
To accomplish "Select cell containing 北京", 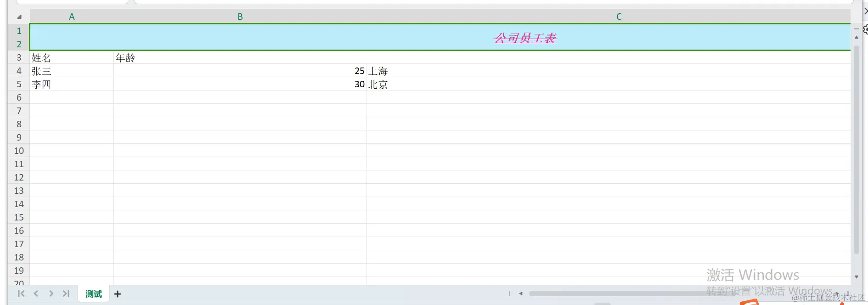I will (609, 84).
